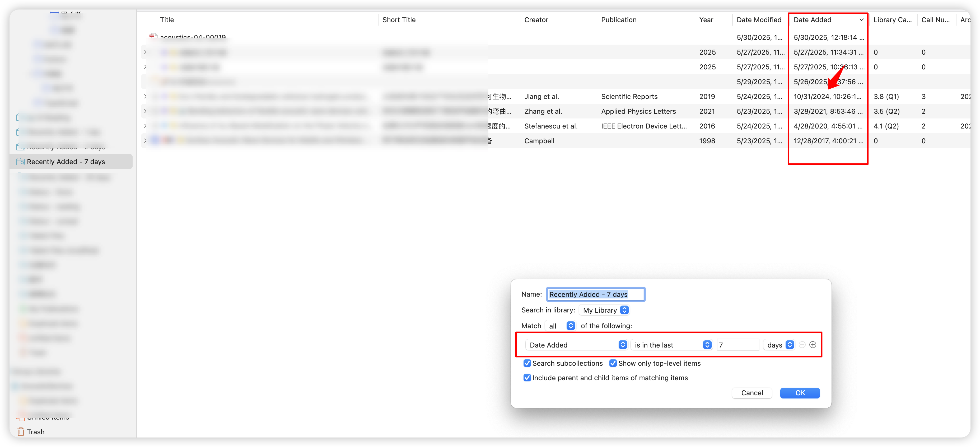This screenshot has width=980, height=447.
Task: Expand the Jiang et al. item row
Action: [145, 97]
